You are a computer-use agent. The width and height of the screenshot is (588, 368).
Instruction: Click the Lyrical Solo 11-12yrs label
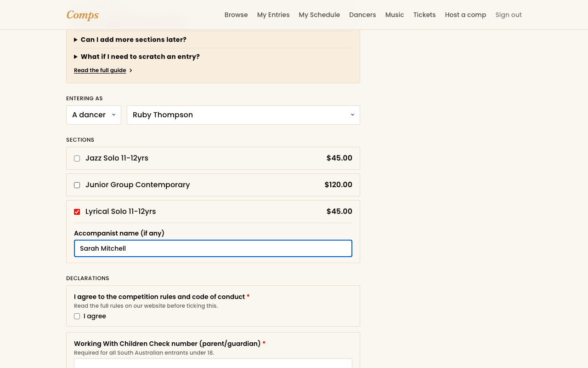121,212
